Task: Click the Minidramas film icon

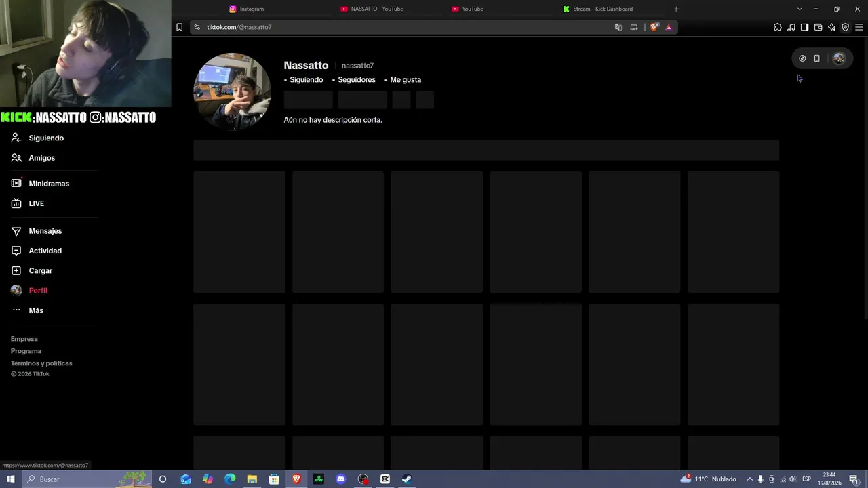Action: tap(16, 183)
